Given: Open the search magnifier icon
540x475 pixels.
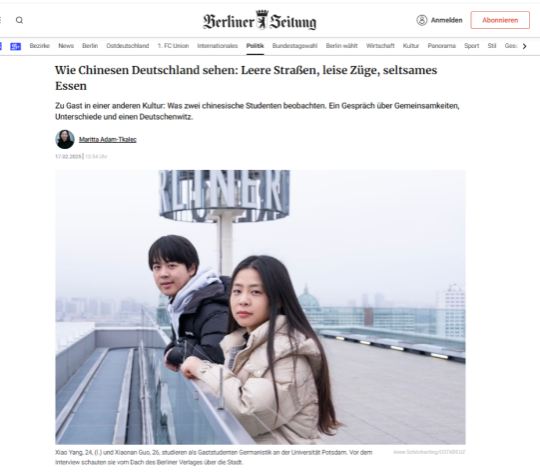Looking at the screenshot, I should point(19,20).
